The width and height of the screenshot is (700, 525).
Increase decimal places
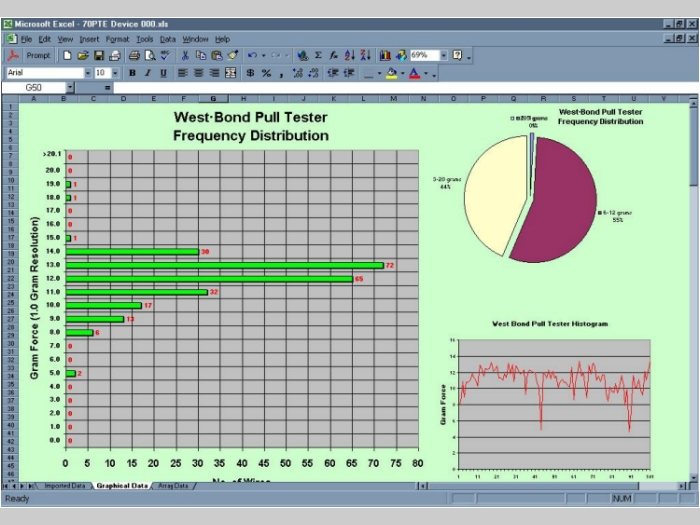coord(298,73)
